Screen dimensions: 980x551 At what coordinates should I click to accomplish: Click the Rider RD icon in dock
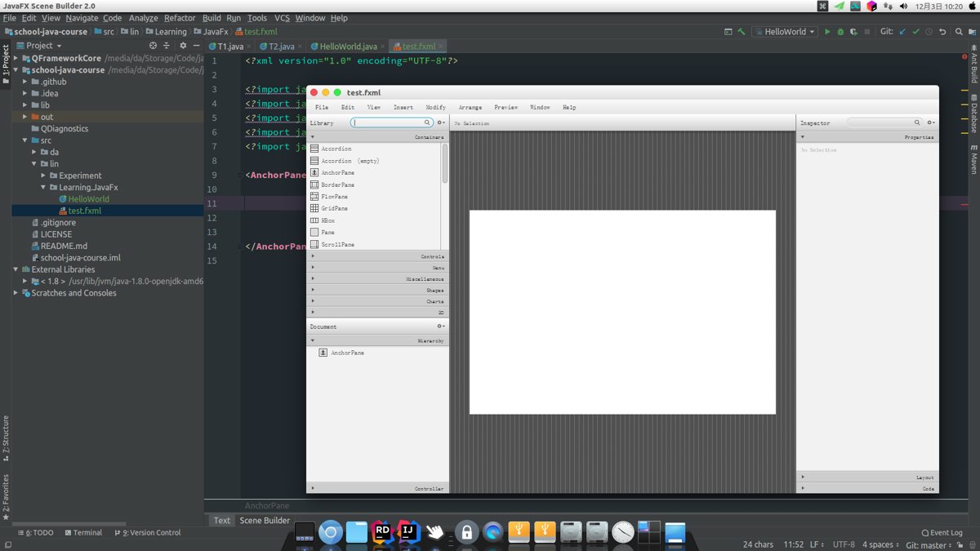(x=382, y=532)
